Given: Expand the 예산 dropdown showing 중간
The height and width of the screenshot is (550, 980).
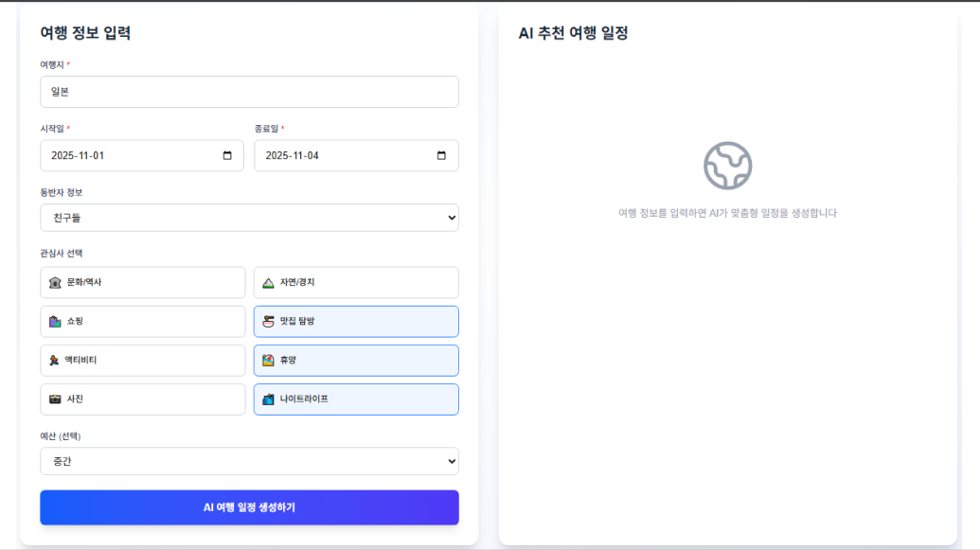Looking at the screenshot, I should click(249, 461).
